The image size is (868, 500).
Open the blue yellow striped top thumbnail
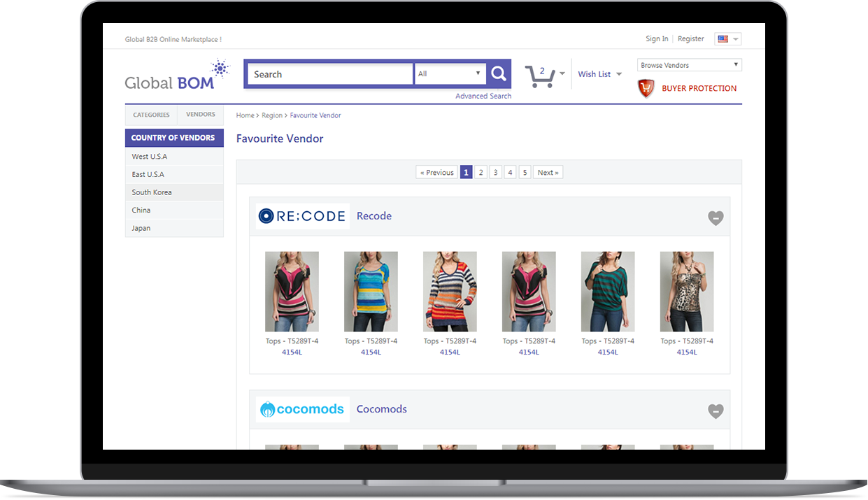[x=371, y=292]
